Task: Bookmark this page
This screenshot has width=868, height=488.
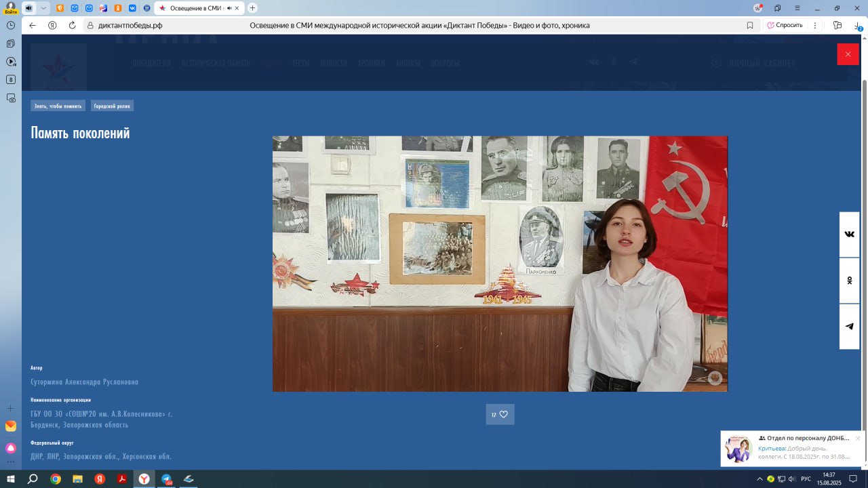Action: [750, 25]
